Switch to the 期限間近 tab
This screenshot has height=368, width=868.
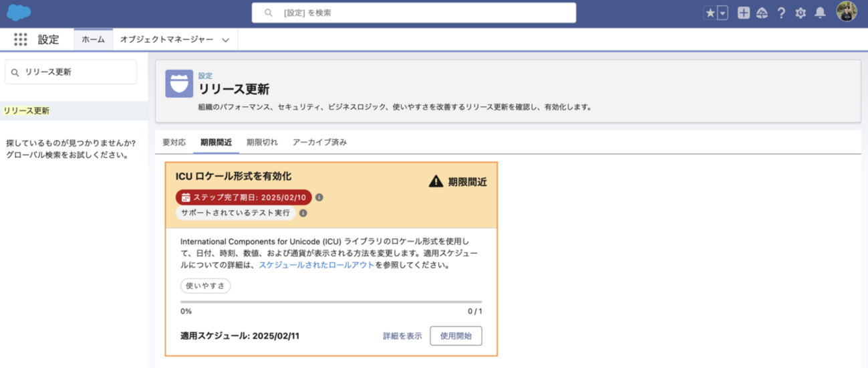[x=216, y=143]
